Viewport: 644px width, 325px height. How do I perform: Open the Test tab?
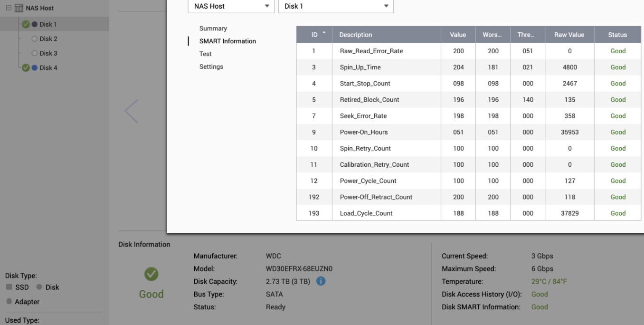pyautogui.click(x=205, y=54)
